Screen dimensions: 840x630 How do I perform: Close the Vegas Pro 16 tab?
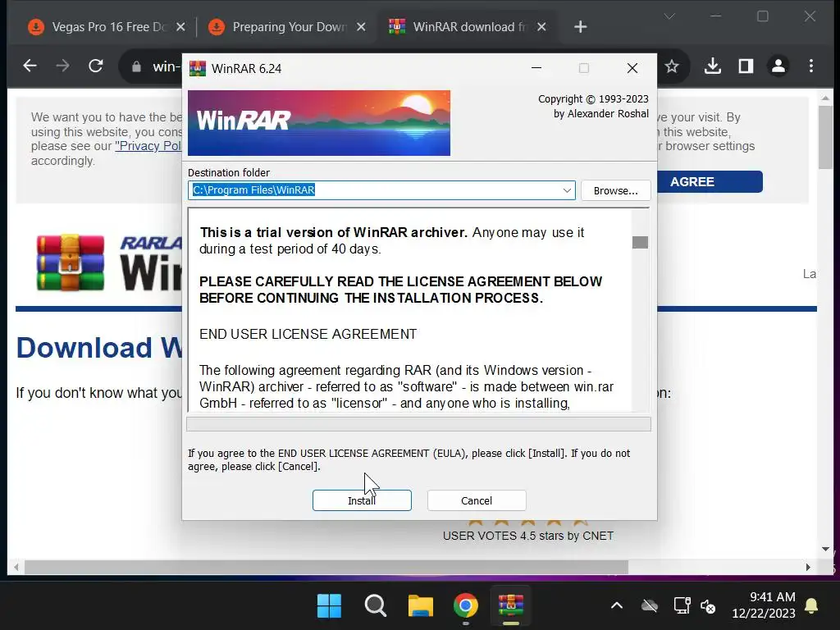click(x=181, y=27)
